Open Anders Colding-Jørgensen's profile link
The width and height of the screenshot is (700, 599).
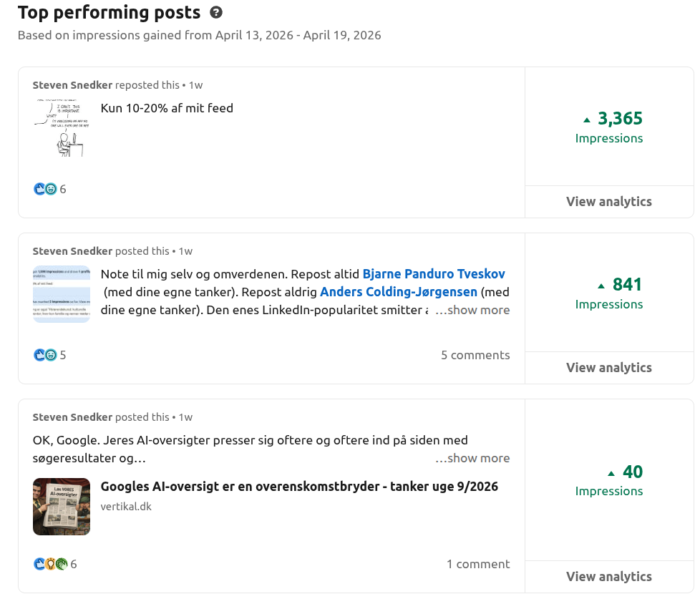(399, 292)
